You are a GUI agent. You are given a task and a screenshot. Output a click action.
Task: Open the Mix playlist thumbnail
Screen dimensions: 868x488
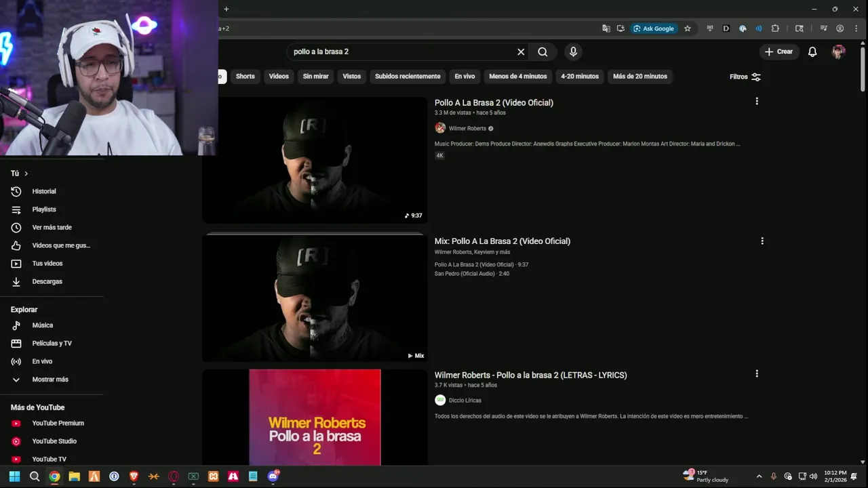(315, 298)
